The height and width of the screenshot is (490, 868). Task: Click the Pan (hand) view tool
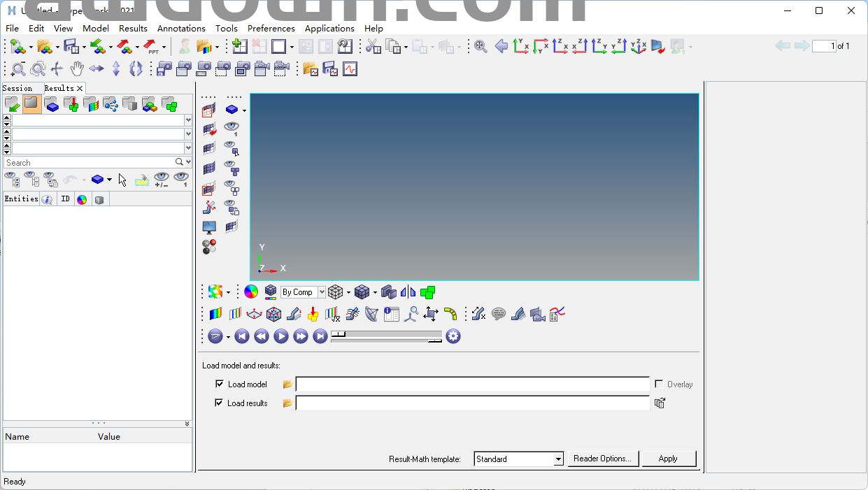coord(77,69)
